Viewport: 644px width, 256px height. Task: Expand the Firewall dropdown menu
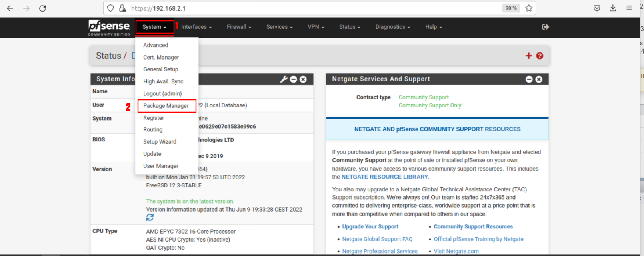click(x=239, y=27)
